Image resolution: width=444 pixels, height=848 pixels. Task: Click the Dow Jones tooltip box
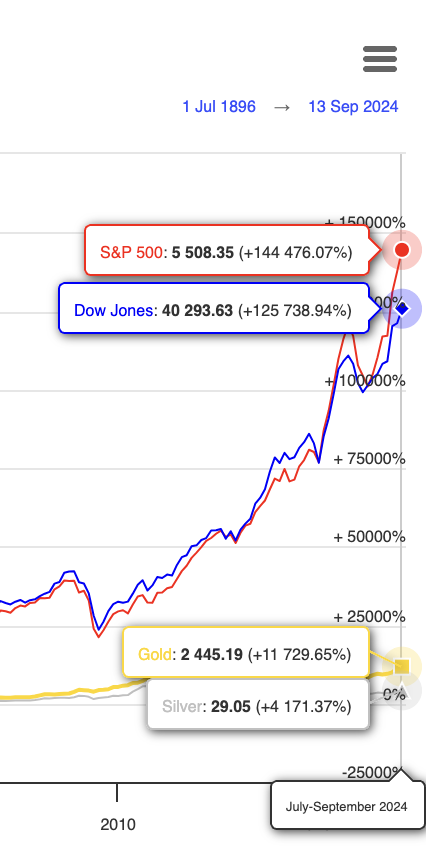click(x=214, y=308)
